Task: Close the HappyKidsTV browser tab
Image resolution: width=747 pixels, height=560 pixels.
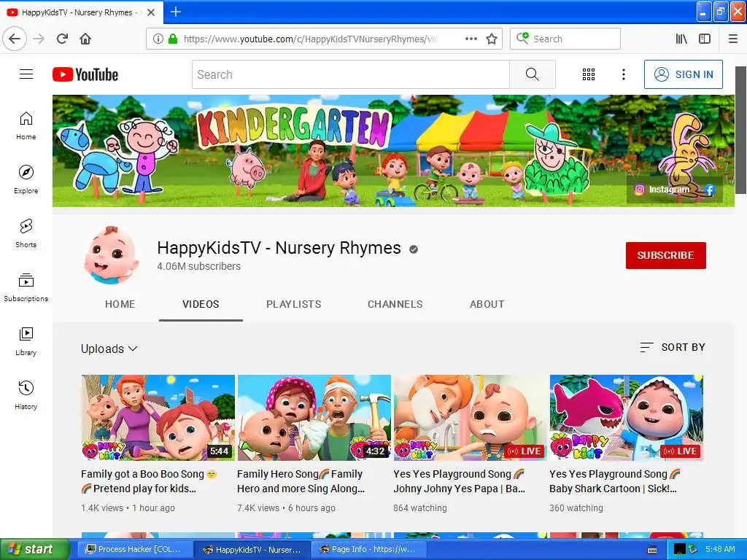Action: [x=151, y=12]
